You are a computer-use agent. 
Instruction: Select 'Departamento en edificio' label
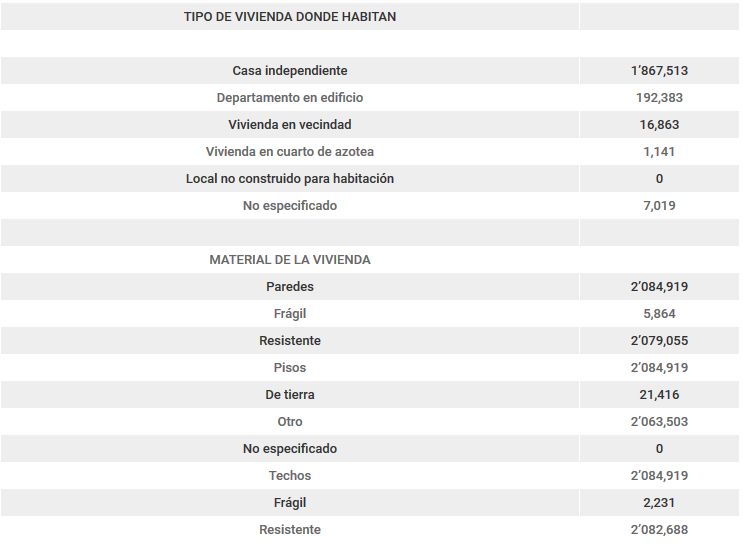click(290, 98)
